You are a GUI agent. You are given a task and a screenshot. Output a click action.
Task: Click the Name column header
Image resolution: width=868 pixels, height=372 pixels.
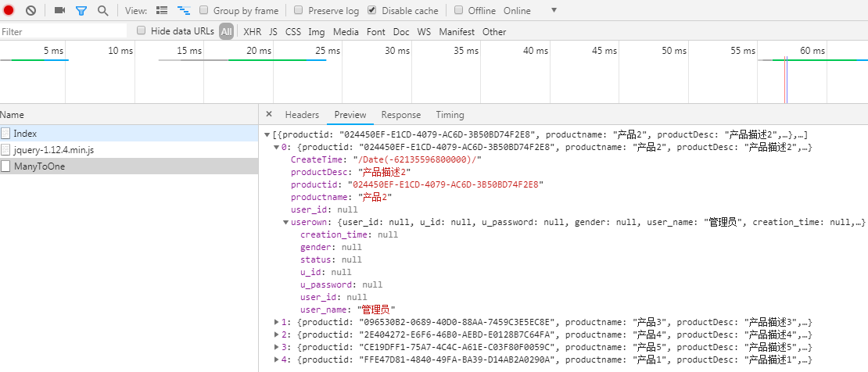click(x=129, y=115)
